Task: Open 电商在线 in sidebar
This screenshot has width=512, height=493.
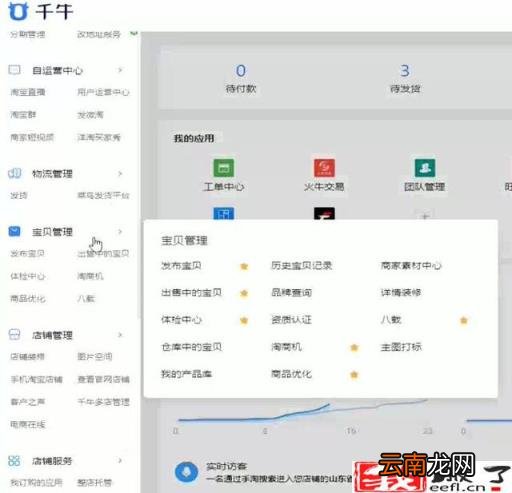Action: point(28,424)
